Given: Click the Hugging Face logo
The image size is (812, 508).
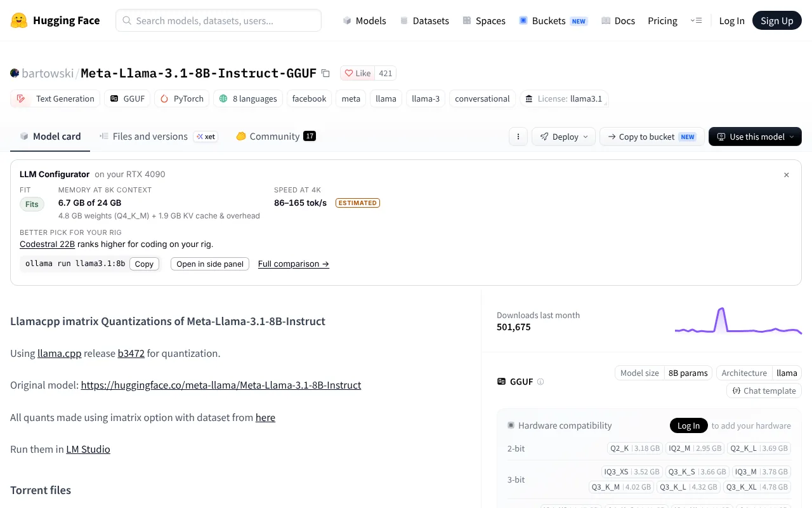Looking at the screenshot, I should tap(55, 20).
